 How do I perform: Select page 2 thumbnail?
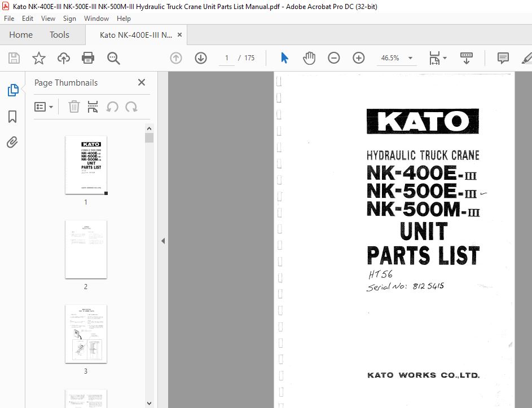coord(86,250)
